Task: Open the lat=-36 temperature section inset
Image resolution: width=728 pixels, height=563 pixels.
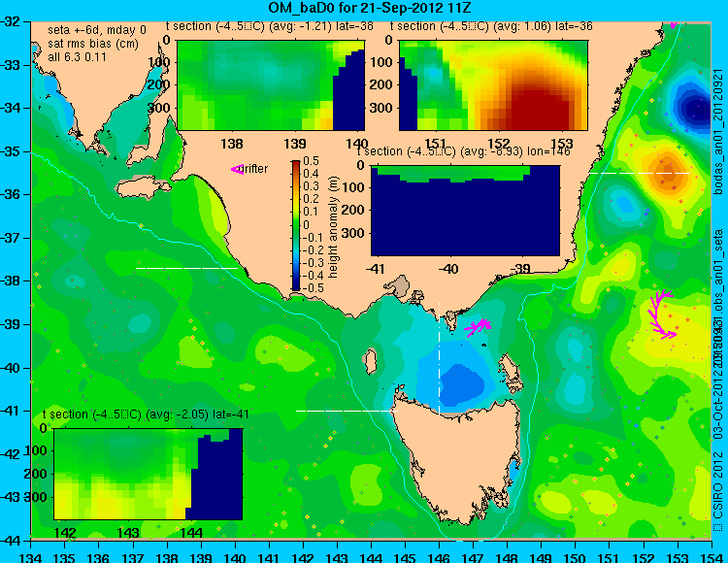Action: point(493,85)
